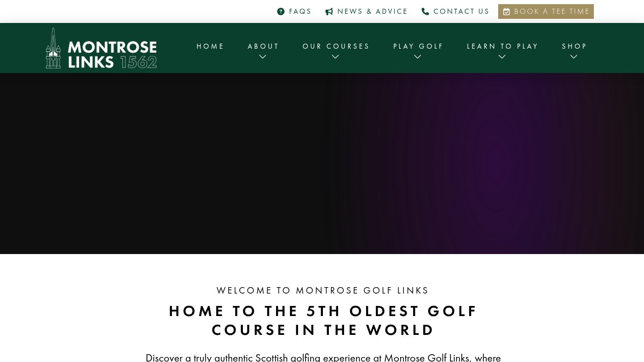
Task: Click the dark hero banner image
Action: click(322, 164)
